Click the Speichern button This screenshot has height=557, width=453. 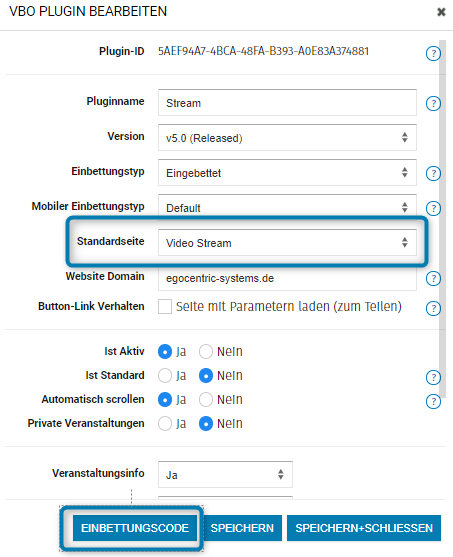click(242, 528)
